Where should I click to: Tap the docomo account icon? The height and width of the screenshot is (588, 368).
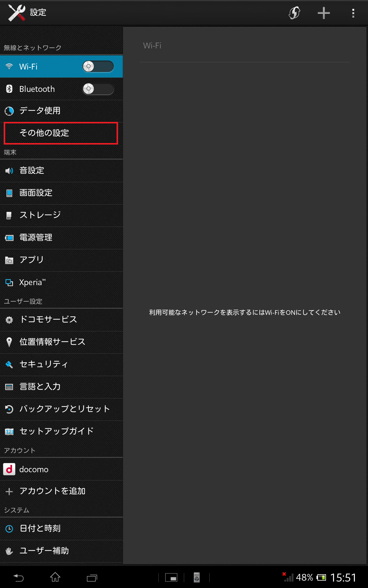point(9,469)
